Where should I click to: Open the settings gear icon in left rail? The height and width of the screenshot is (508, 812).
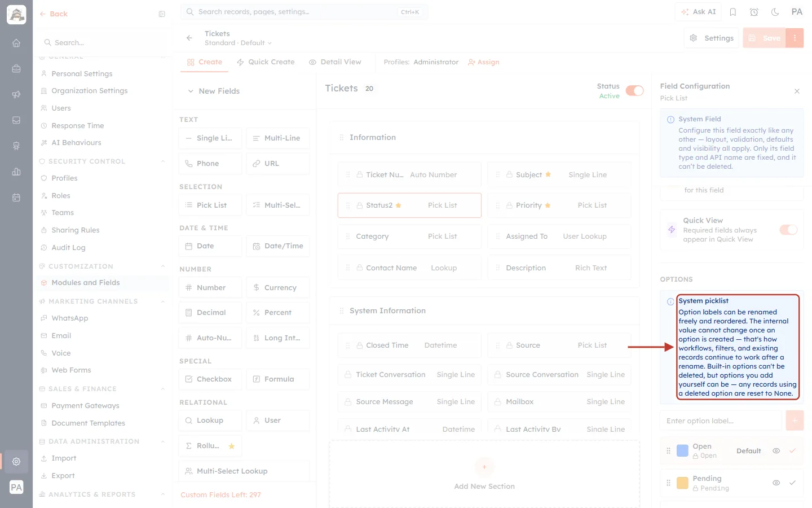[x=16, y=461]
